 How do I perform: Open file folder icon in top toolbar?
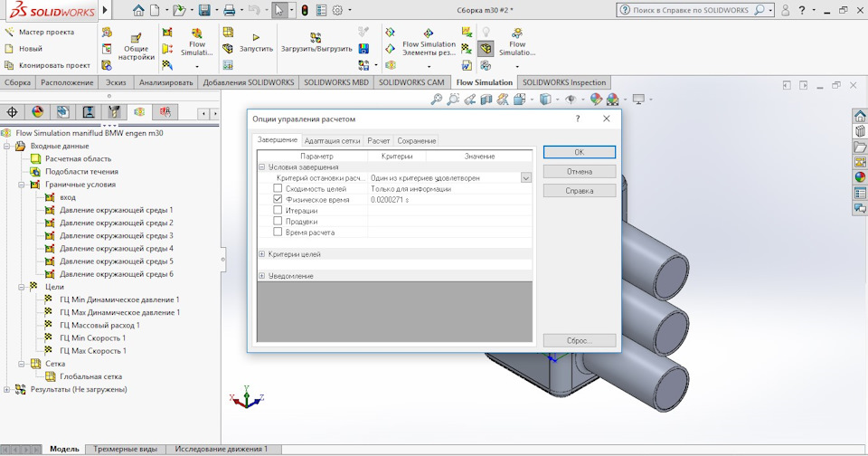point(178,10)
